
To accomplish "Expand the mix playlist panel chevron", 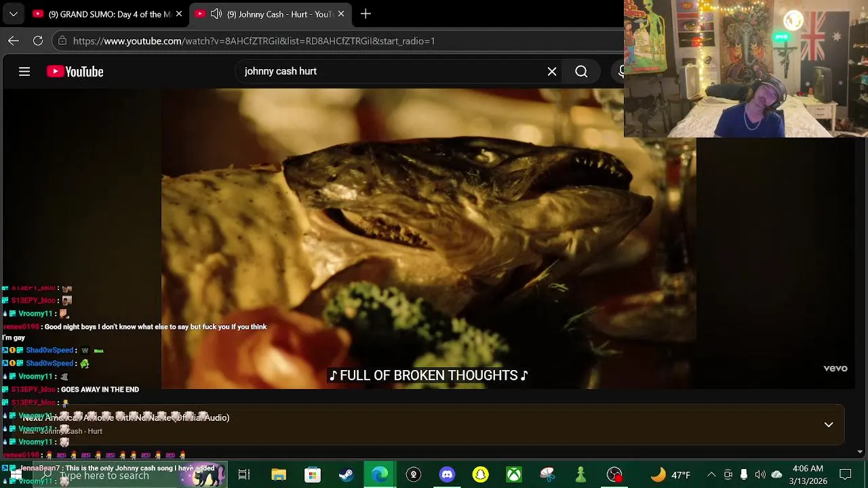I will coord(829,424).
